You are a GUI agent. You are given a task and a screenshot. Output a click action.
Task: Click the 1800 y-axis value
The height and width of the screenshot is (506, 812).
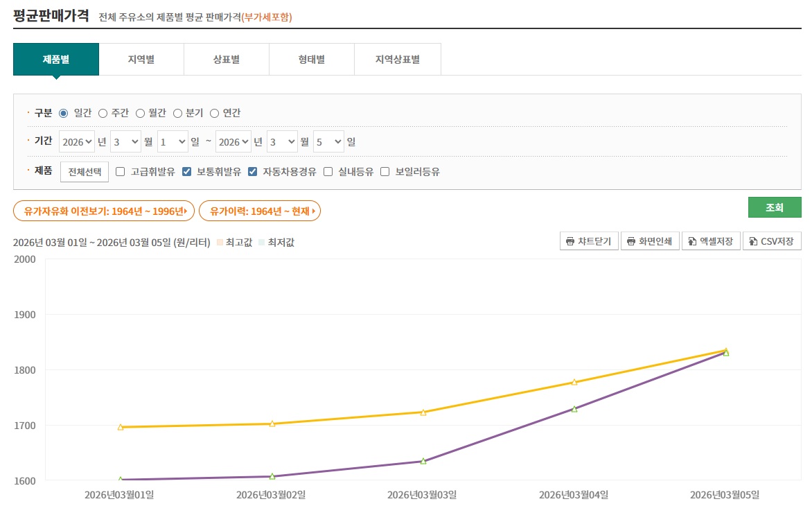[x=25, y=370]
